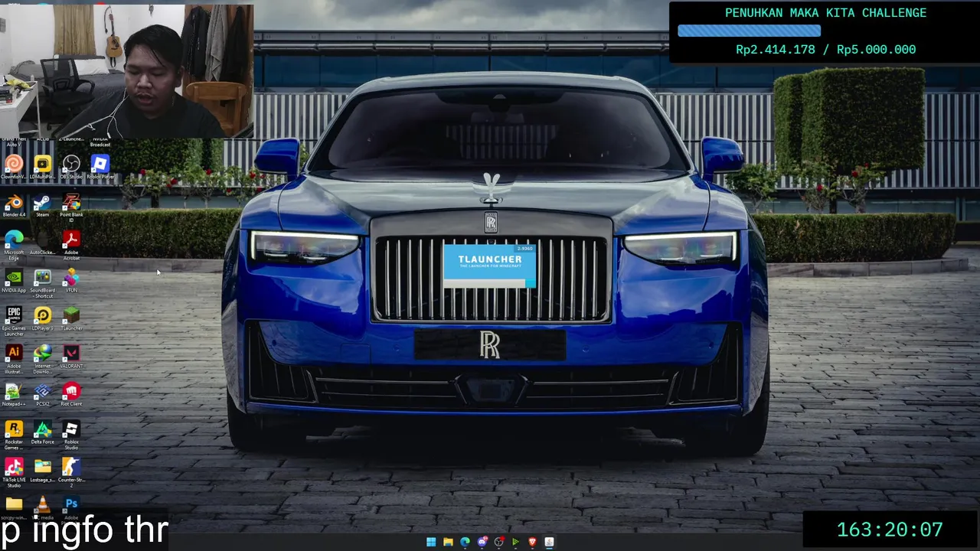Screen dimensions: 980x551
Task: Open the Rockstar Games Launcher shortcut
Action: point(14,435)
